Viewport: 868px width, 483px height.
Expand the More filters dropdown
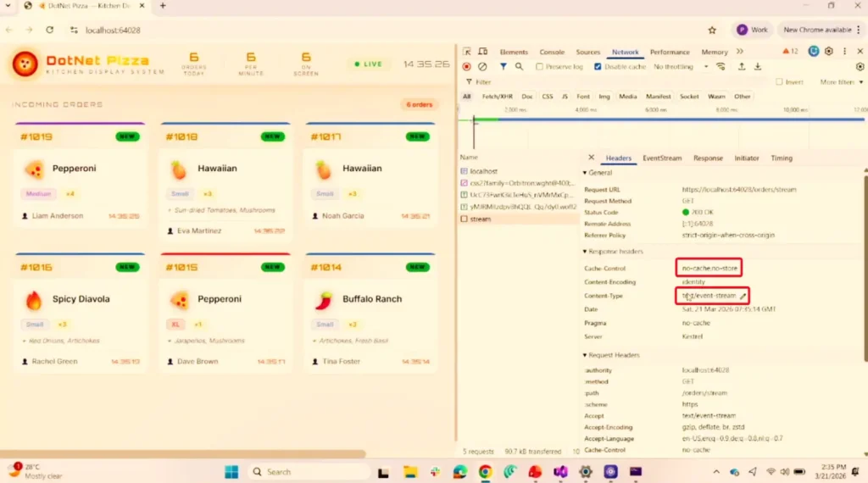coord(839,82)
